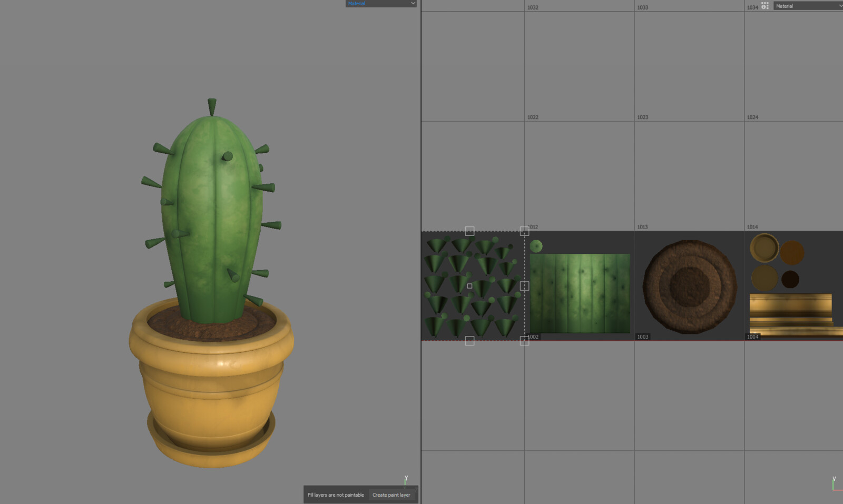843x504 pixels.
Task: Click the top middle handle of the selected tile
Action: [469, 231]
